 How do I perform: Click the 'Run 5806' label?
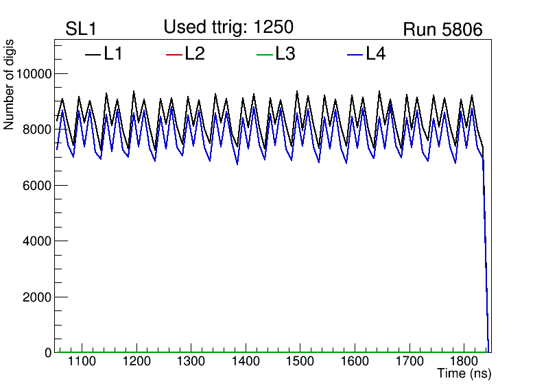(x=442, y=29)
